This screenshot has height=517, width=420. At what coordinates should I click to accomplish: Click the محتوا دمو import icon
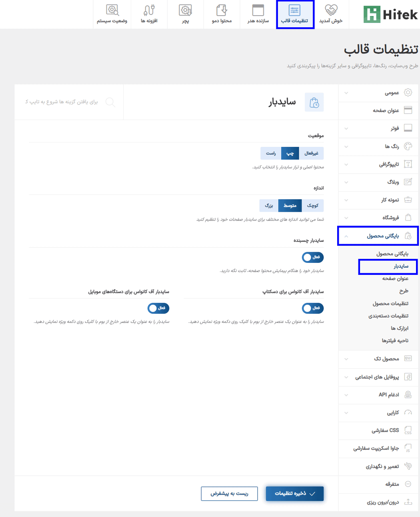222,10
